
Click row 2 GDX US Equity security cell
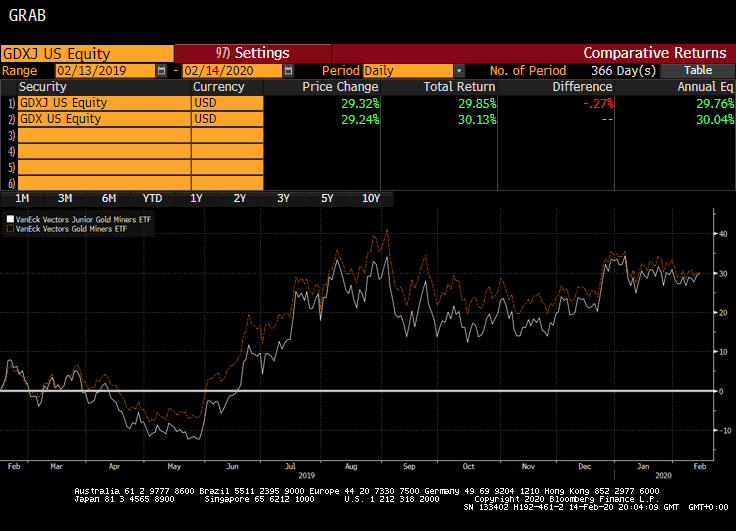tap(104, 119)
